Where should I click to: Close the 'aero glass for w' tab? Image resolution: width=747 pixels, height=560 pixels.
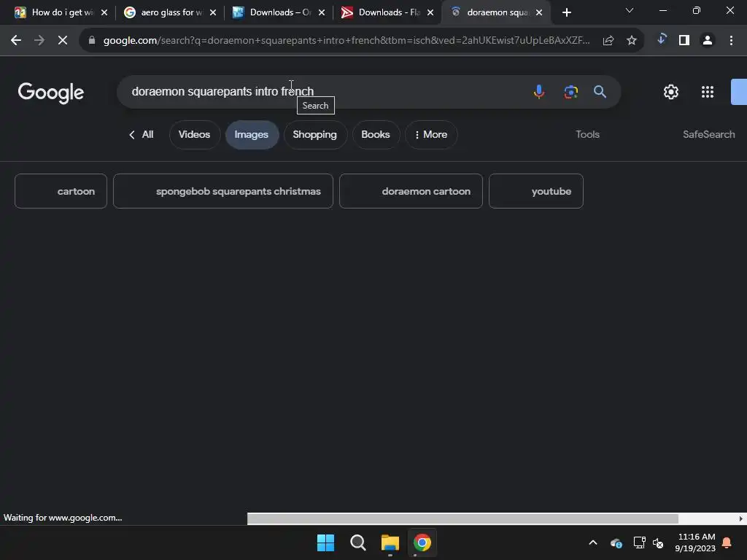[213, 13]
